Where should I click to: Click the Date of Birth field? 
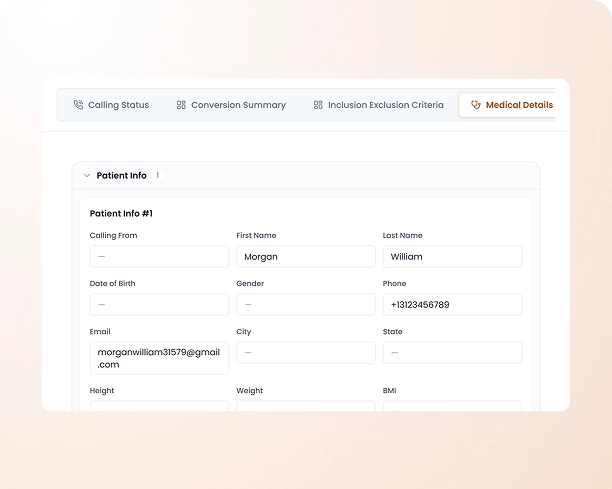click(159, 304)
